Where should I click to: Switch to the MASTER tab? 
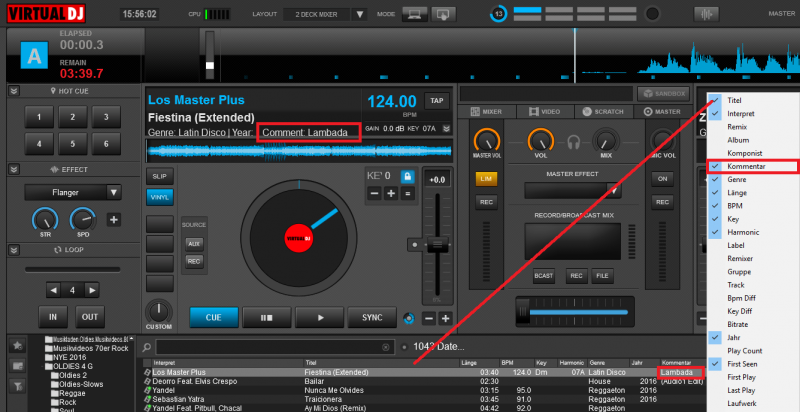[x=662, y=111]
